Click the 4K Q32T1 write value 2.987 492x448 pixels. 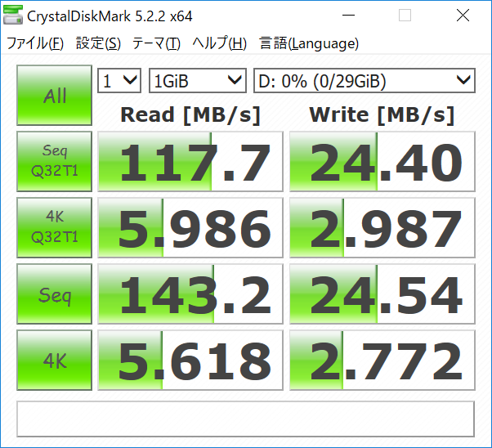[382, 227]
